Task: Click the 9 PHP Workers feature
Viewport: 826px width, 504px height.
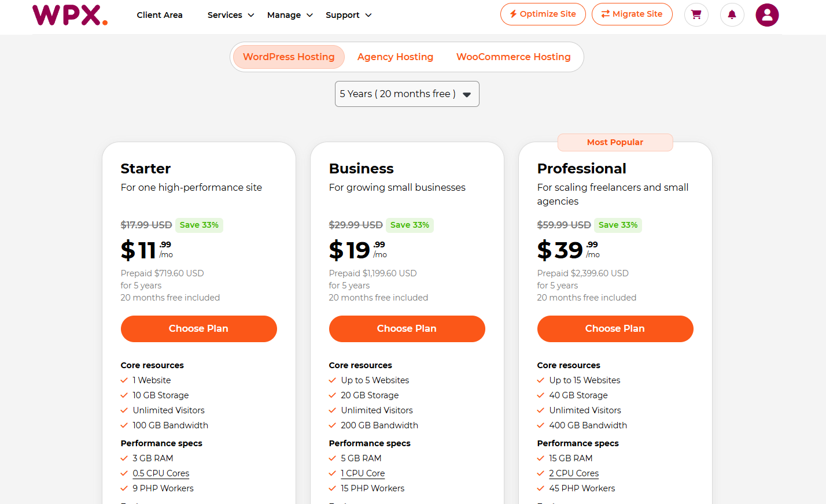Action: [x=163, y=488]
